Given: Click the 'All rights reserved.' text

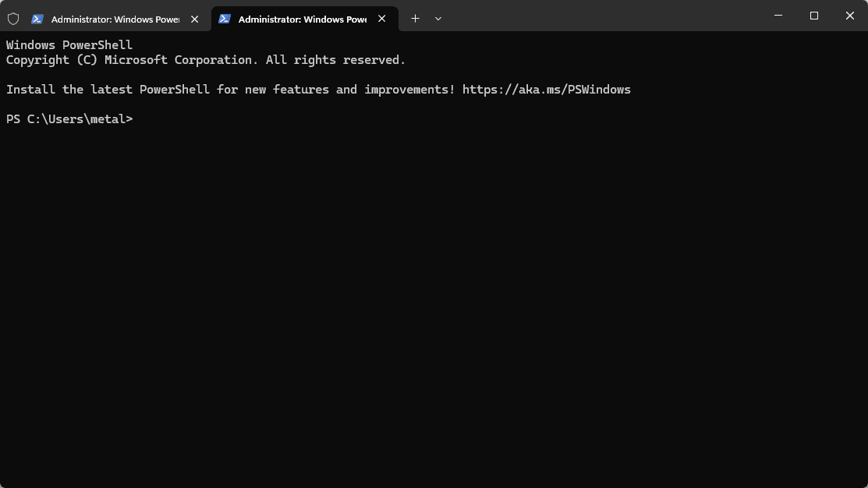Looking at the screenshot, I should coord(335,60).
